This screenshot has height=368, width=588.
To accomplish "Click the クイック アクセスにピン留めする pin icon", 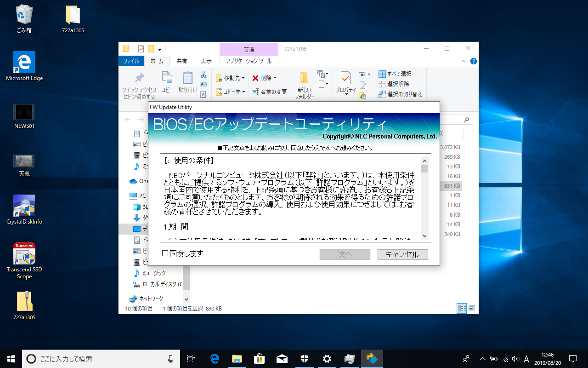I will coord(140,78).
